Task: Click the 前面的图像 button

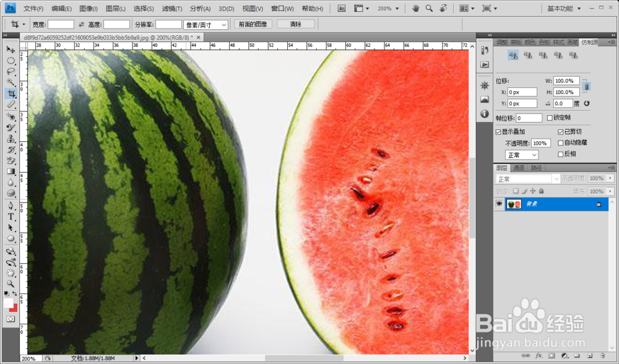Action: pyautogui.click(x=253, y=24)
